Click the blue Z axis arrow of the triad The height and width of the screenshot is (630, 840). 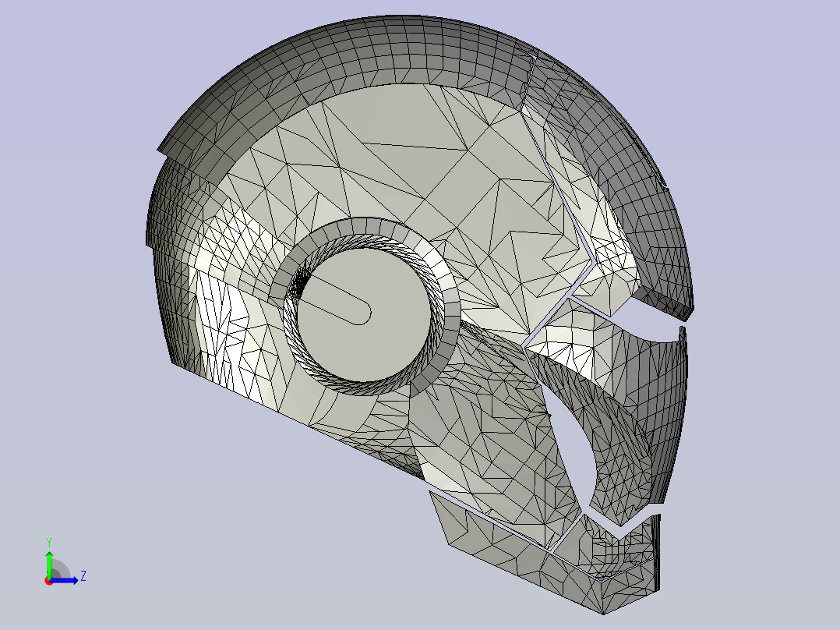click(x=64, y=579)
